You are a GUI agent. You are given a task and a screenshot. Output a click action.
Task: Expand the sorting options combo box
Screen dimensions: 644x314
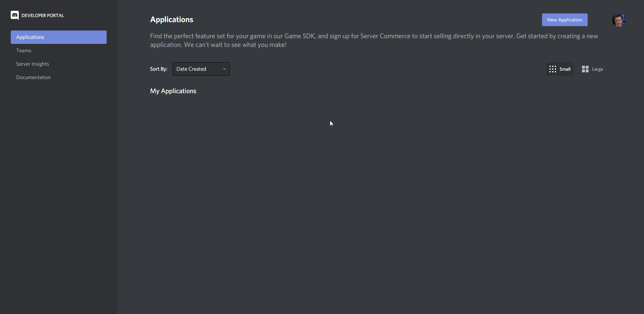[201, 69]
